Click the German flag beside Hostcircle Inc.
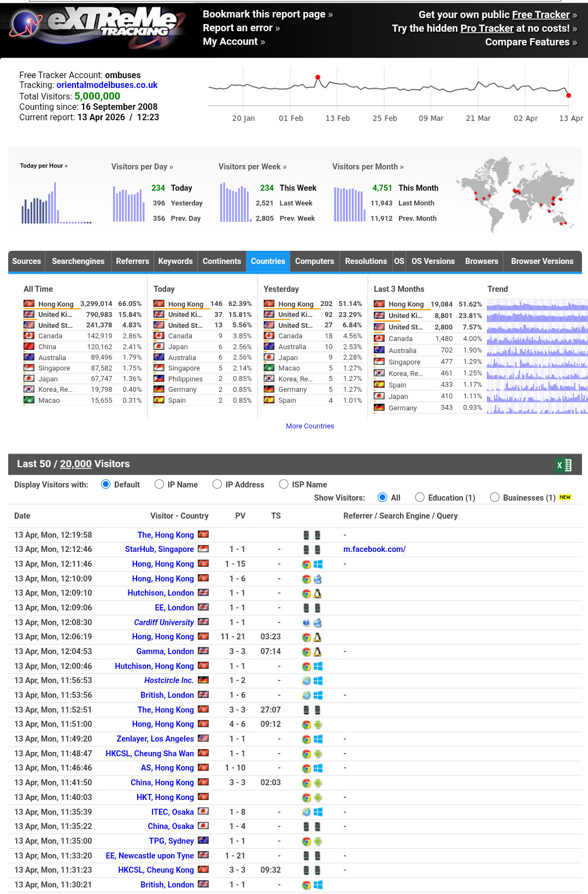The height and width of the screenshot is (894, 588). click(203, 680)
